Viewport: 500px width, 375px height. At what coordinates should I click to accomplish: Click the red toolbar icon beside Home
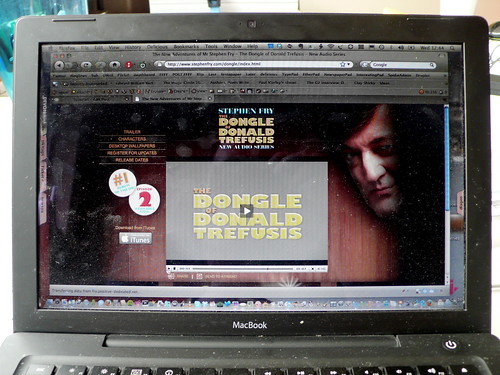(129, 65)
